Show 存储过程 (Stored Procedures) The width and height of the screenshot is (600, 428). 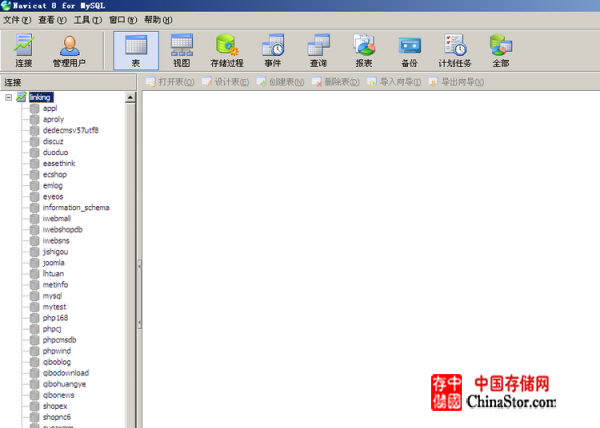point(227,51)
